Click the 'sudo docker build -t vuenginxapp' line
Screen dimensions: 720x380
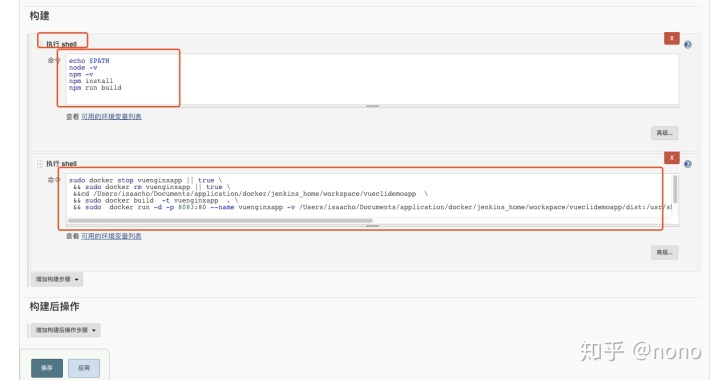156,201
